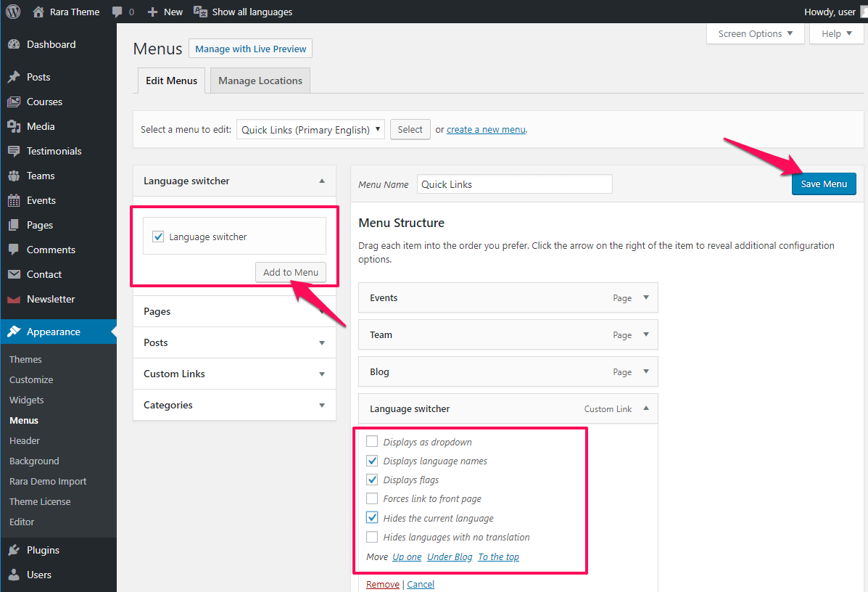Screen dimensions: 868x592
Task: Click the Posts pushpin icon
Action: point(14,77)
